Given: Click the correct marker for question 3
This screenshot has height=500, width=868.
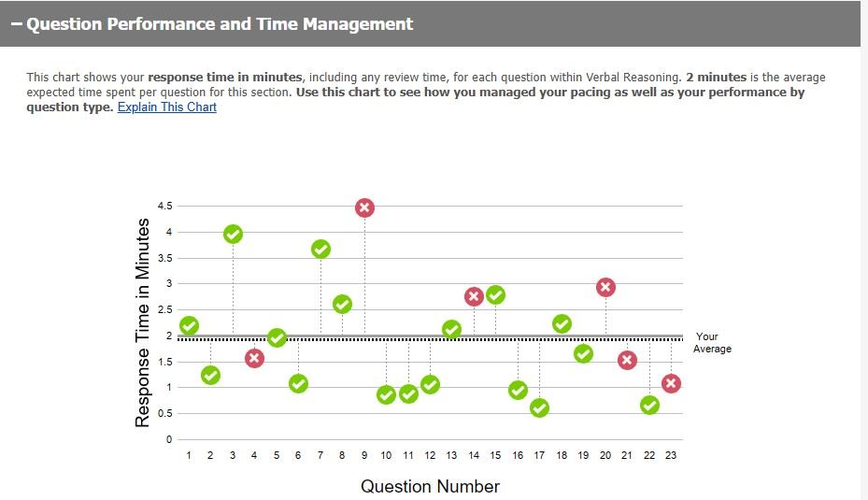Looking at the screenshot, I should 234,234.
